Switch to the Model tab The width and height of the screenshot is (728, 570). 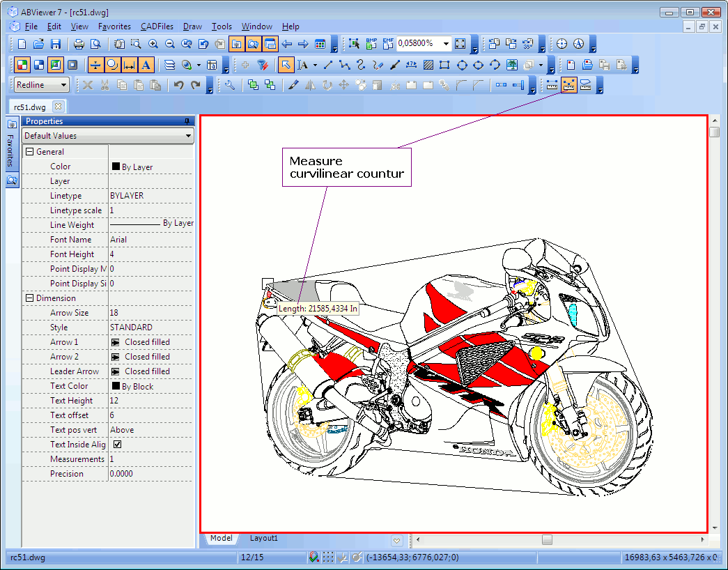[221, 538]
